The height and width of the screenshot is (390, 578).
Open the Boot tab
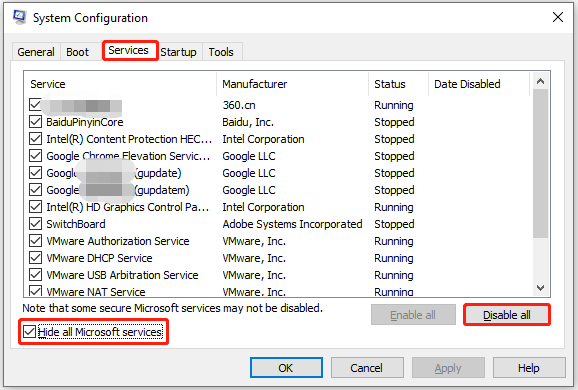coord(77,52)
